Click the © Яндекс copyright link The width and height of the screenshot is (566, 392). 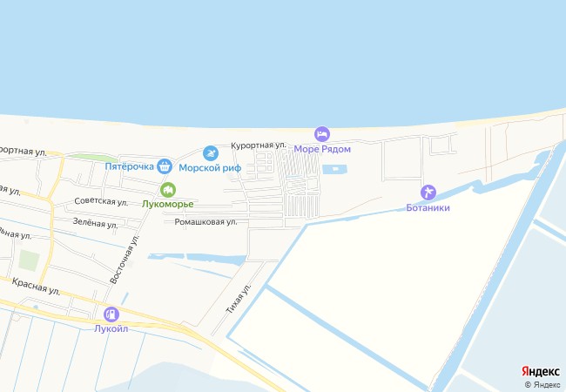542,384
